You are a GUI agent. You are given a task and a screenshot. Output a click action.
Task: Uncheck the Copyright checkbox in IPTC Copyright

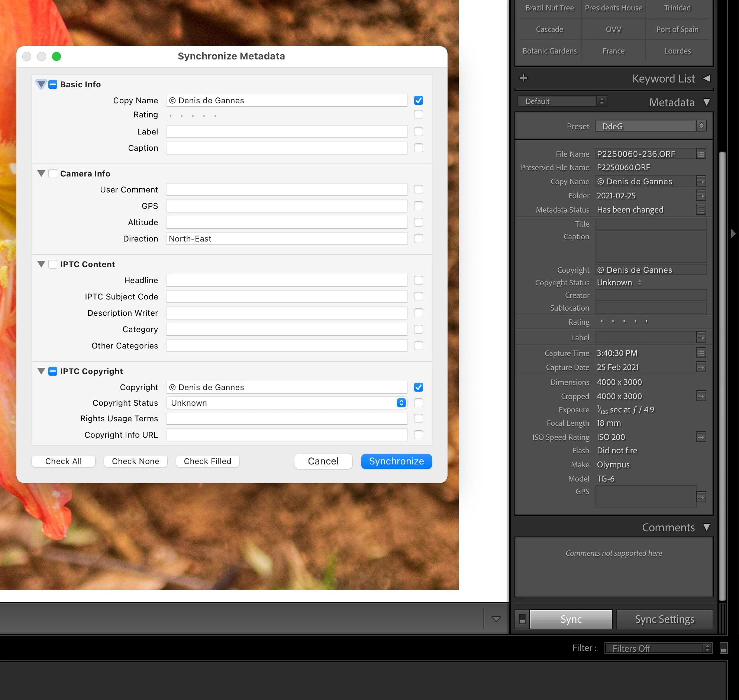pyautogui.click(x=419, y=387)
